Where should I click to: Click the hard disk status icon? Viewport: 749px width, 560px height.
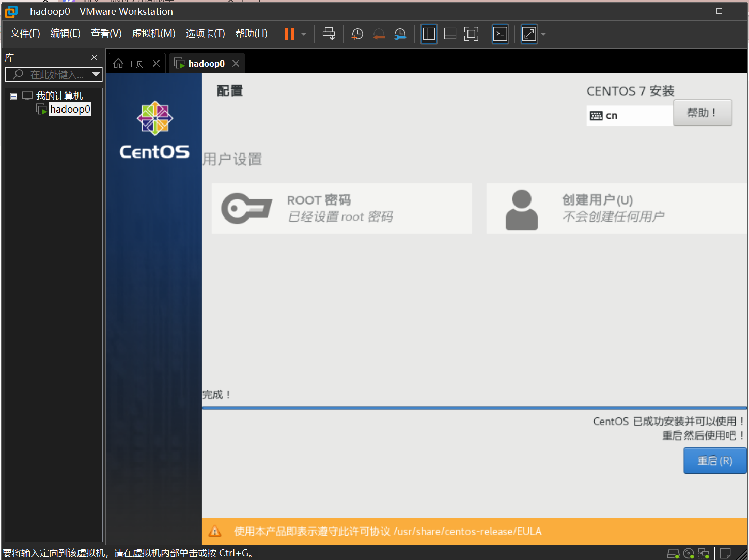pyautogui.click(x=673, y=553)
